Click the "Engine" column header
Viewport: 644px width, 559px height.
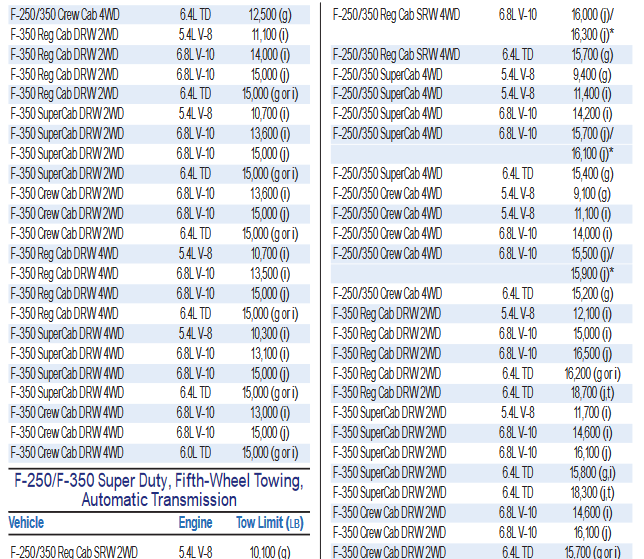[x=196, y=522]
